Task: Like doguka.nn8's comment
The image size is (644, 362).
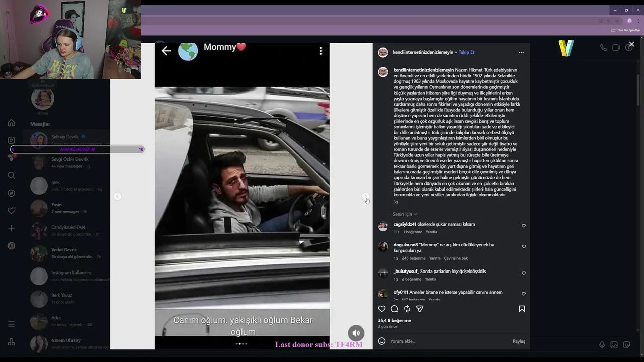Action: pyautogui.click(x=524, y=246)
